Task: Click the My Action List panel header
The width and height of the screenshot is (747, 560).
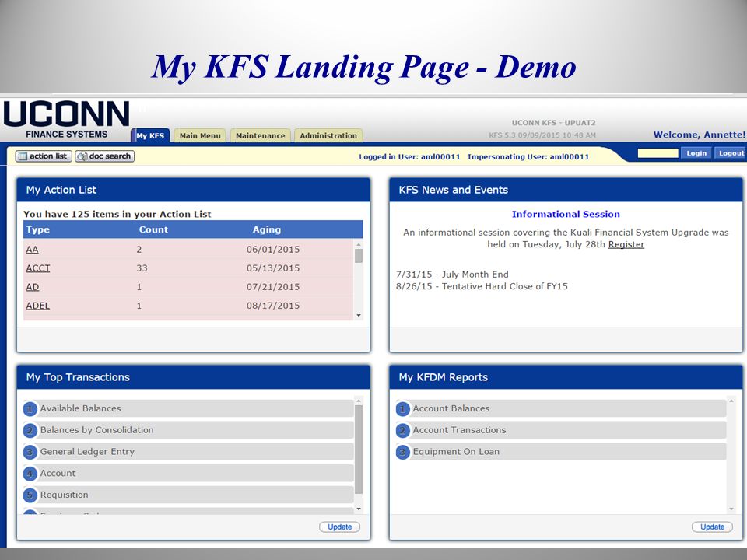Action: click(x=194, y=190)
